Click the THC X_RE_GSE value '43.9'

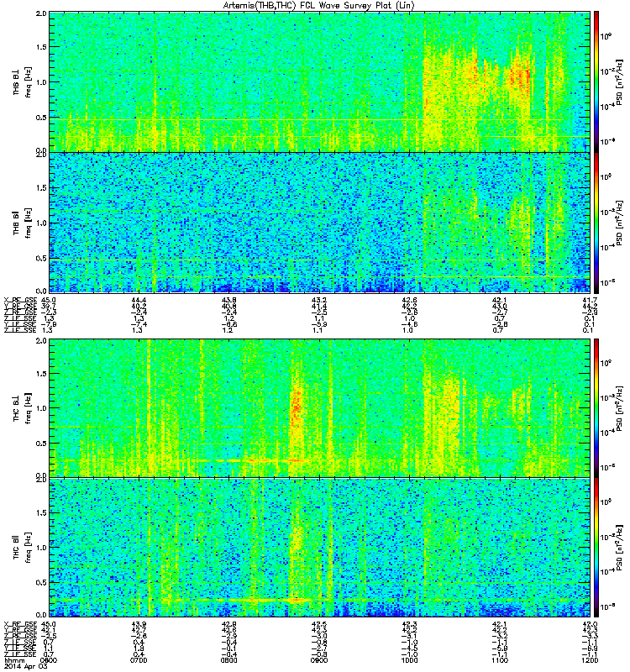coord(139,624)
